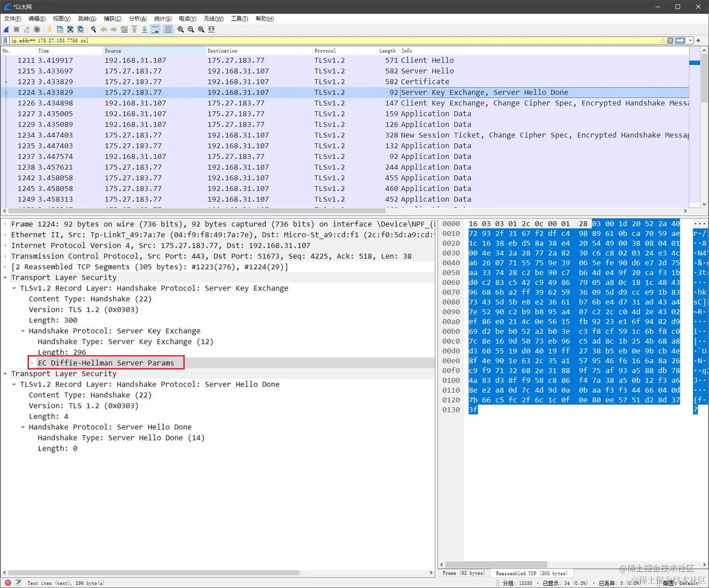Save the capture file
This screenshot has height=588, width=709.
(x=60, y=30)
